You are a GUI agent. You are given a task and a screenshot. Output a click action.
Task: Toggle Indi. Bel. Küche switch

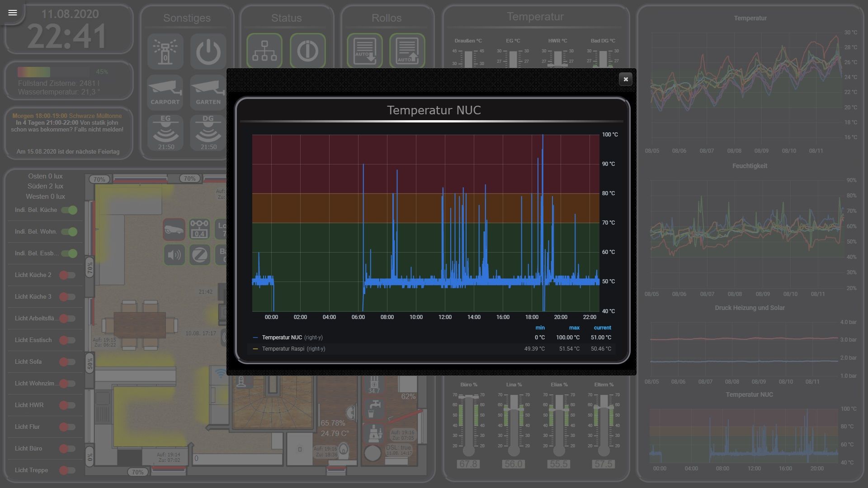pos(69,210)
